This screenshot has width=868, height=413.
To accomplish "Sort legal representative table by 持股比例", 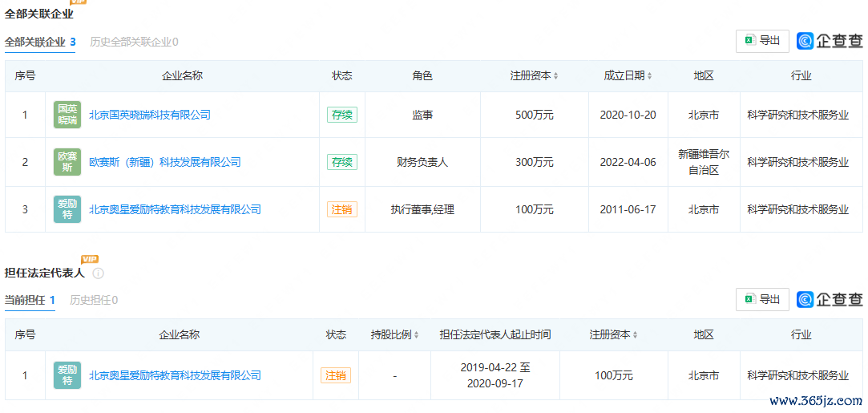I will click(416, 335).
